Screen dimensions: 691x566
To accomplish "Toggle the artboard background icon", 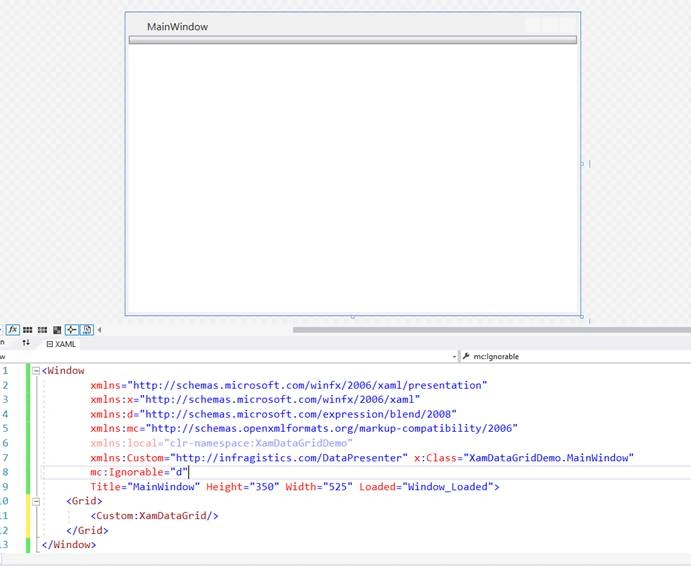I will coord(57,330).
